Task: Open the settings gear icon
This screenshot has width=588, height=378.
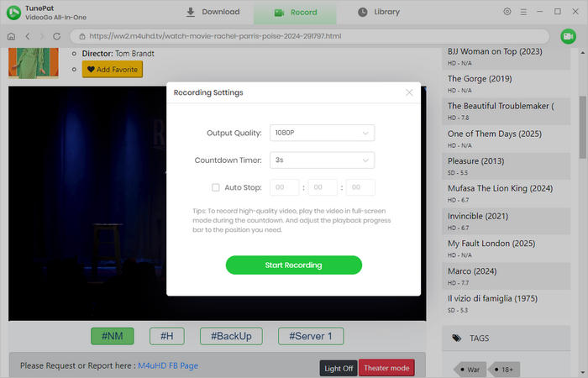Action: point(507,12)
